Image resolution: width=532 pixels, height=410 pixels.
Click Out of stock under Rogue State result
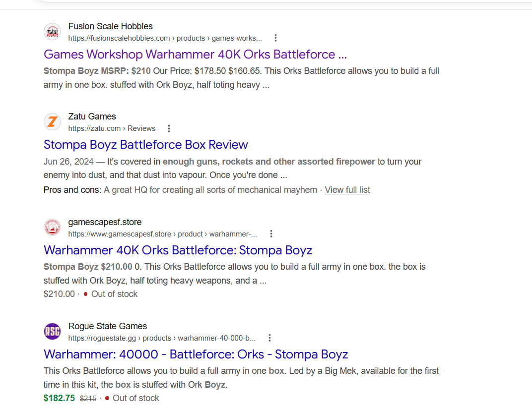click(135, 398)
